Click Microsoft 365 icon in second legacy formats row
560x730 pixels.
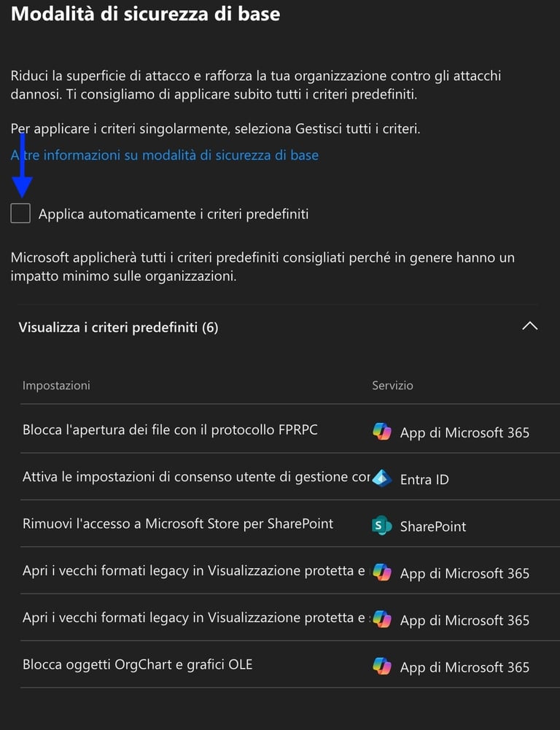coord(381,620)
